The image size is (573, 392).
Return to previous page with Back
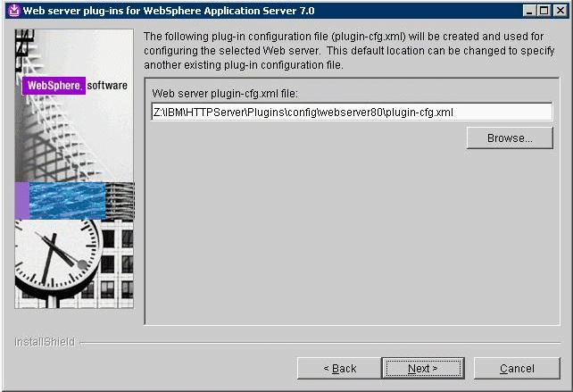(339, 368)
